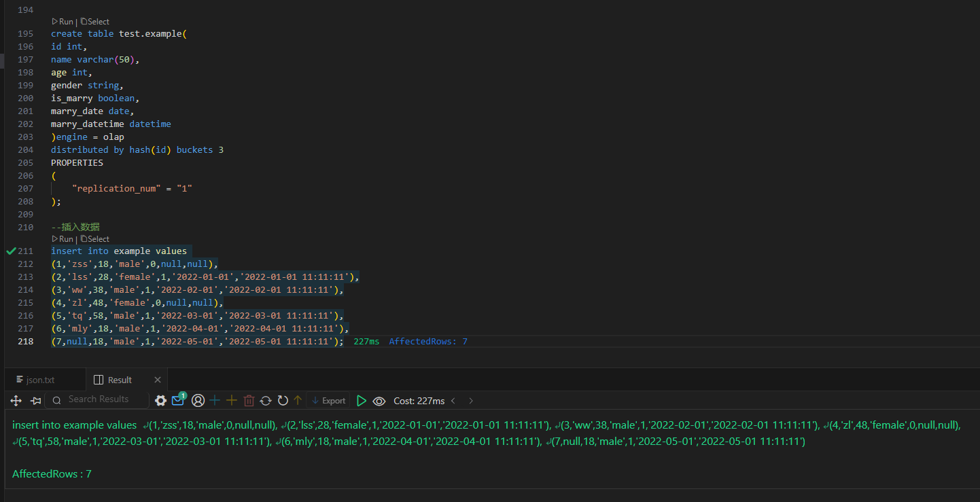Click the yellow plus add icon

[231, 401]
